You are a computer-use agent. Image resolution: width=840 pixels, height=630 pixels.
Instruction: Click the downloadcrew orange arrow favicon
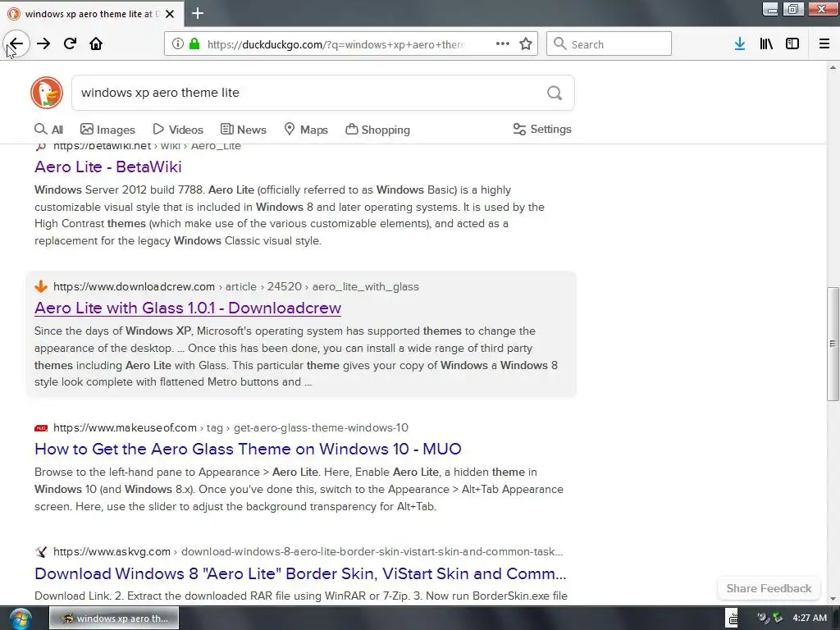pos(41,286)
